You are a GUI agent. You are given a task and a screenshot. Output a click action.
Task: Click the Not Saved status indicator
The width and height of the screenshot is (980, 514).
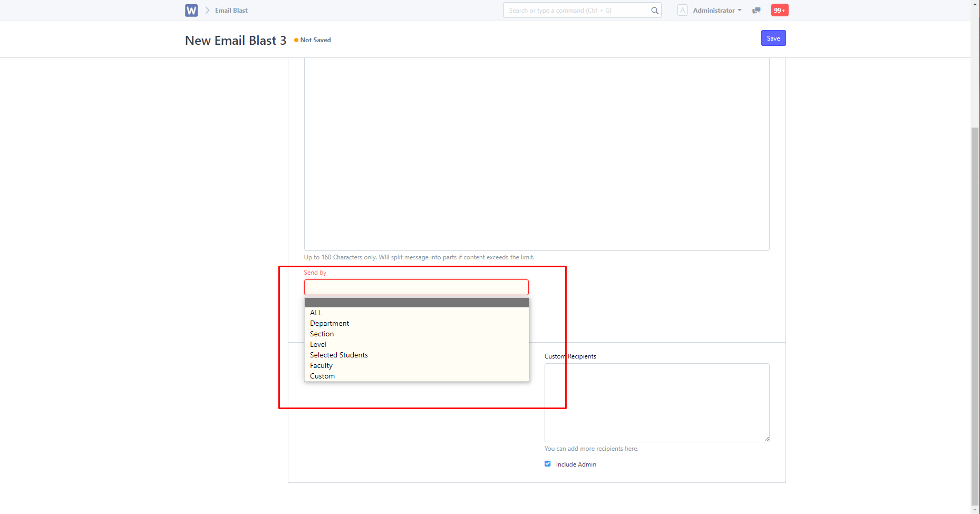coord(313,40)
